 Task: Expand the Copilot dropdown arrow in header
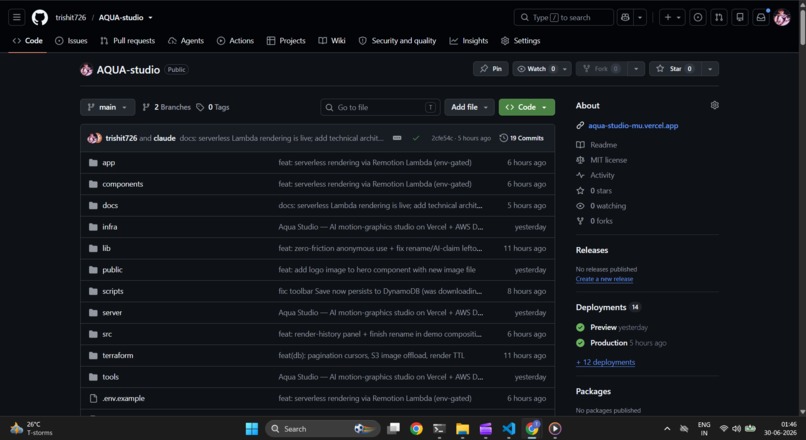coord(640,17)
